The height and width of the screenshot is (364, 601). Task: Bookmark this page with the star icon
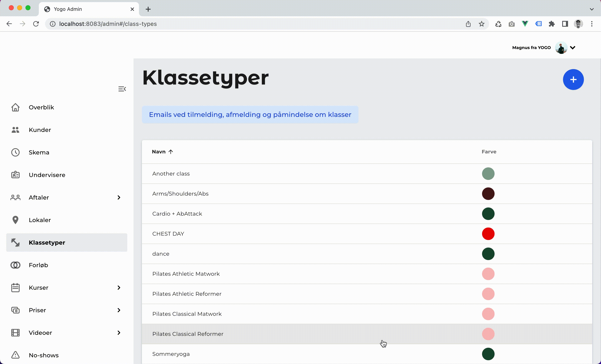pos(481,24)
